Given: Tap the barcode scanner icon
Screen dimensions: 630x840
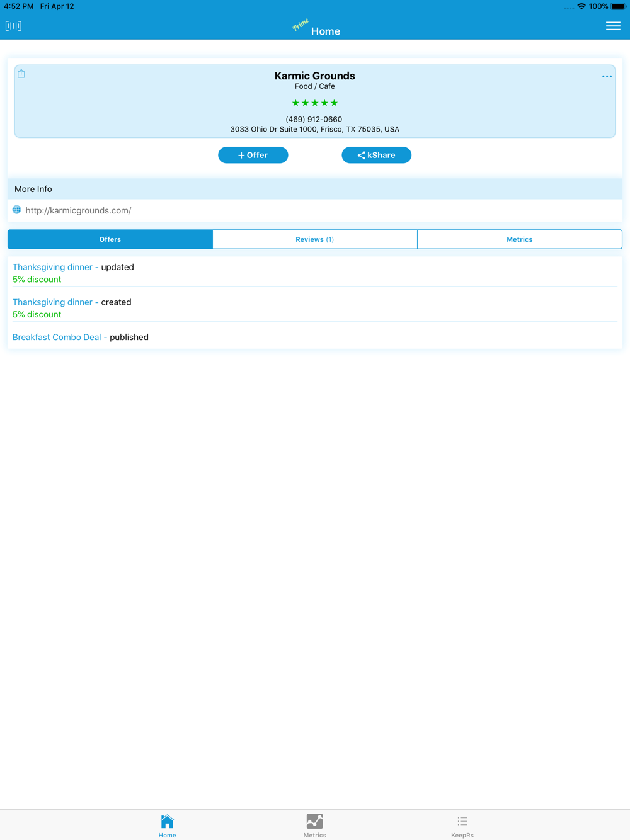Looking at the screenshot, I should (13, 26).
